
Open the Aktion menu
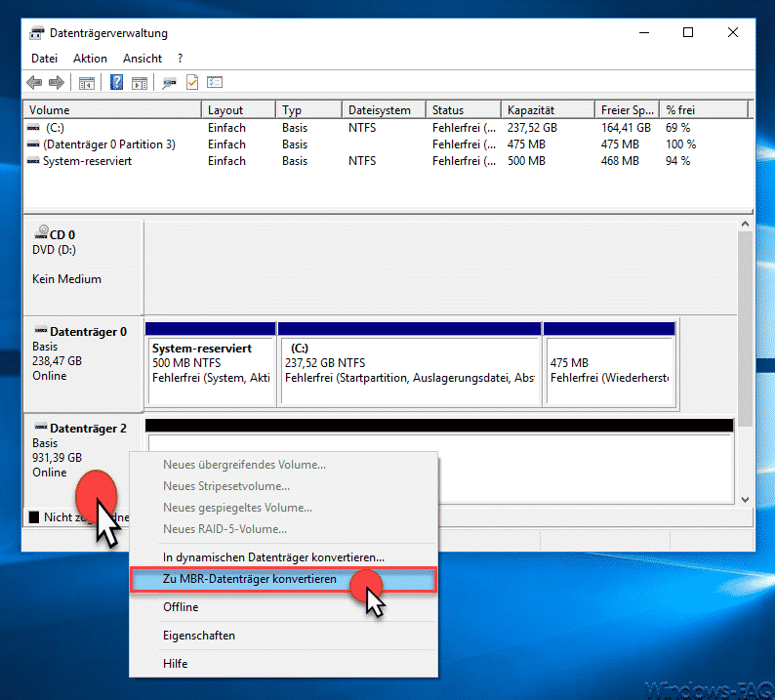point(90,59)
